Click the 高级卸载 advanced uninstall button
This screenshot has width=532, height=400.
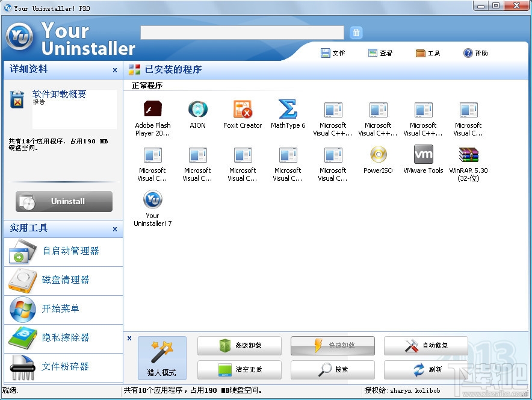tap(239, 346)
